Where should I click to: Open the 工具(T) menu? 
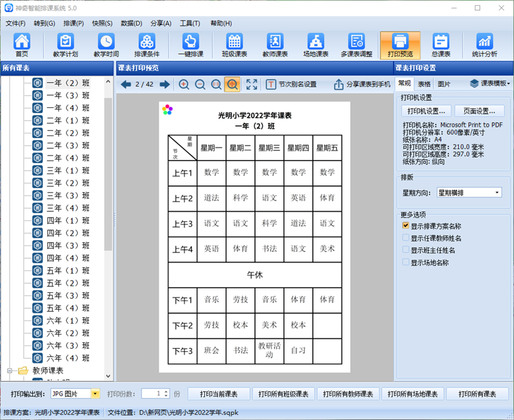click(190, 23)
